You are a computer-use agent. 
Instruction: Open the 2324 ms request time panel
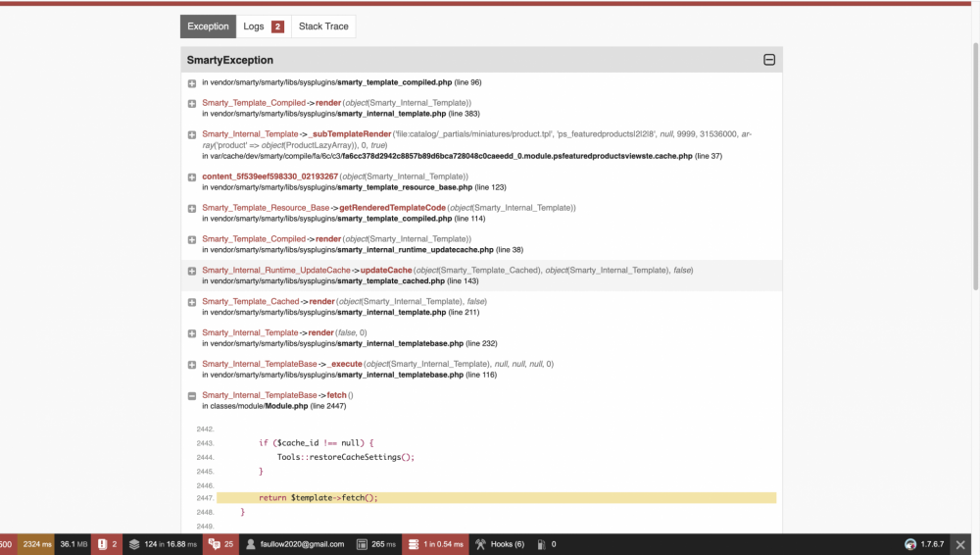pos(36,544)
